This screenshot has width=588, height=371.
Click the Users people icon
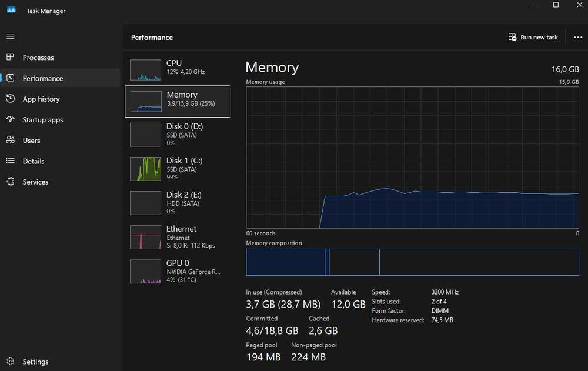[10, 140]
